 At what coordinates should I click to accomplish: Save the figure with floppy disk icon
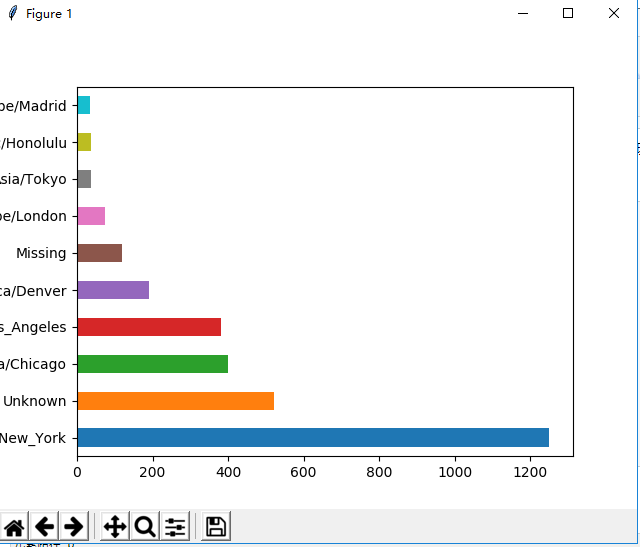pos(216,526)
